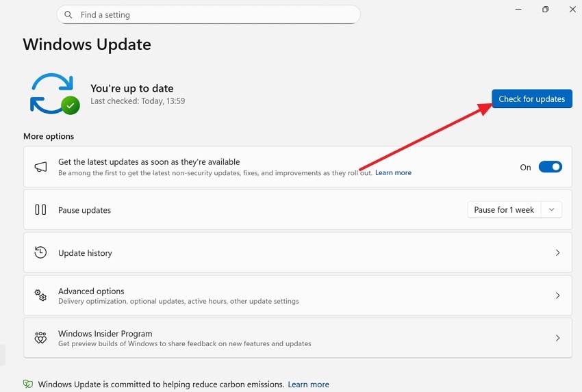Click Get preview builds of Windows description
582x392 pixels.
point(185,343)
